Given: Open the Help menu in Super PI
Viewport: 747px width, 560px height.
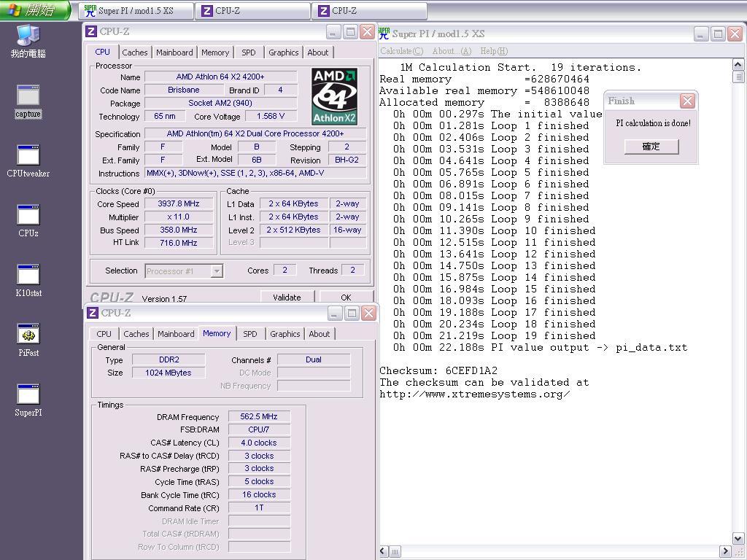Looking at the screenshot, I should pyautogui.click(x=494, y=51).
